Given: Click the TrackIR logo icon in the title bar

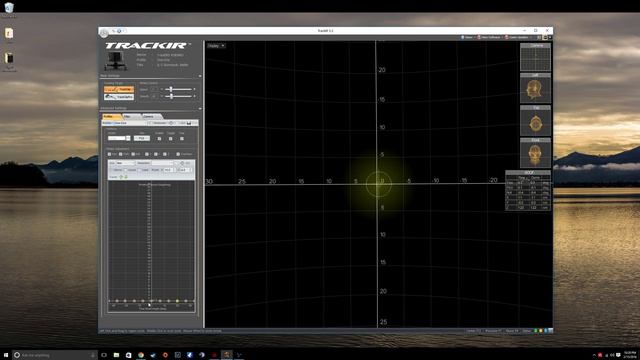Looking at the screenshot, I should tap(104, 32).
